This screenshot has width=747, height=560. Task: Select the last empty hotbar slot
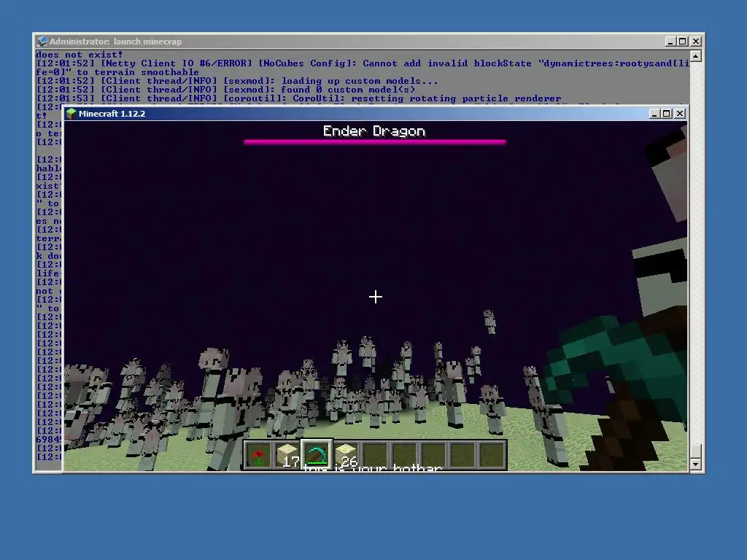tap(492, 455)
